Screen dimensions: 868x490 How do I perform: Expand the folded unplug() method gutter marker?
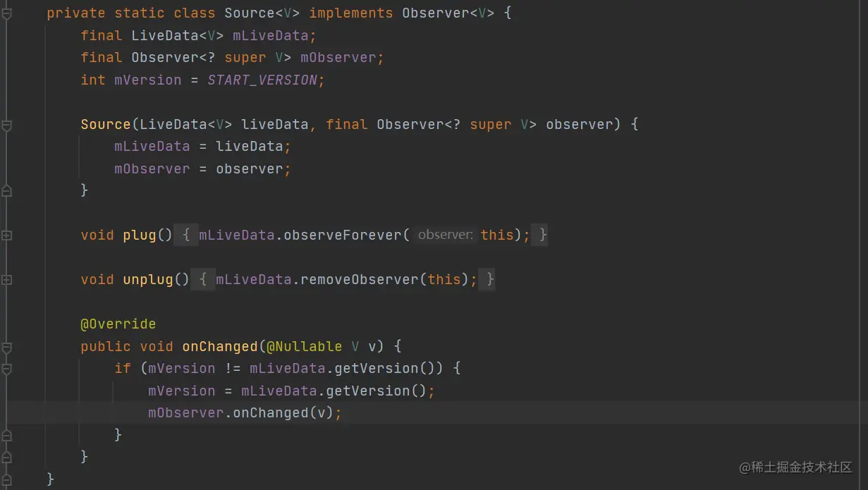pyautogui.click(x=7, y=280)
